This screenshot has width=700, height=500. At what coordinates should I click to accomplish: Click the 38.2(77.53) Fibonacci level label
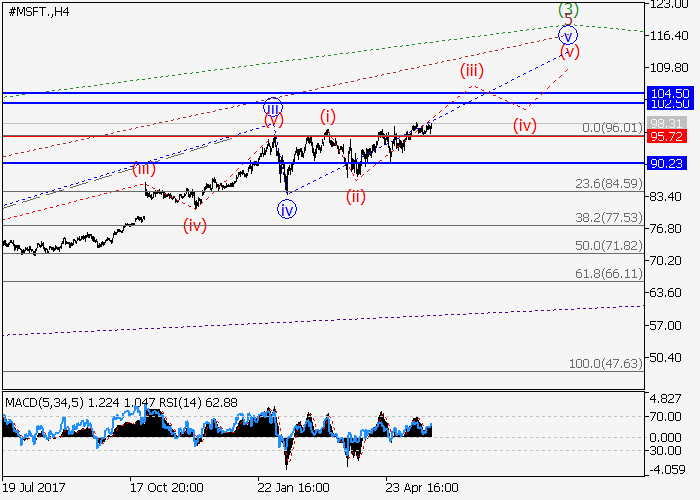point(606,216)
